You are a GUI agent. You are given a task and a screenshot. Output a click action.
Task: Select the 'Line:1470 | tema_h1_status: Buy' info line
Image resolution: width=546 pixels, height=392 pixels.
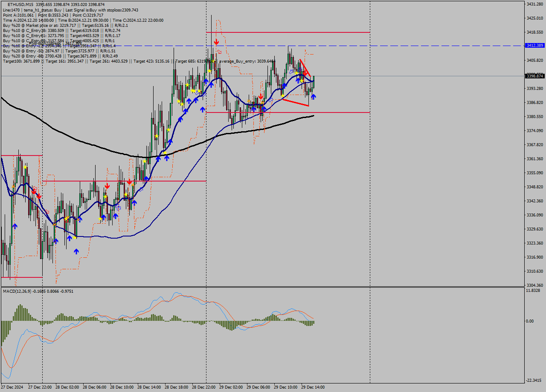(x=70, y=10)
